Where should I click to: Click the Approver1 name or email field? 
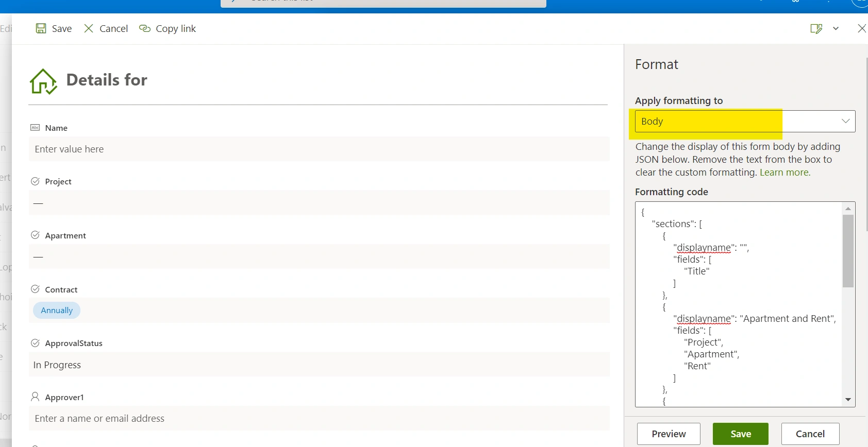pos(319,418)
